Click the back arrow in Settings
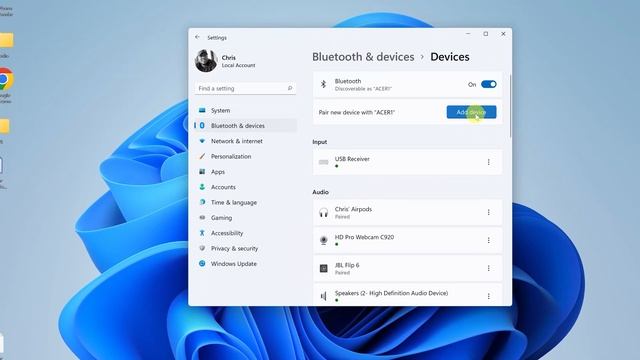This screenshot has height=360, width=640. pos(198,37)
